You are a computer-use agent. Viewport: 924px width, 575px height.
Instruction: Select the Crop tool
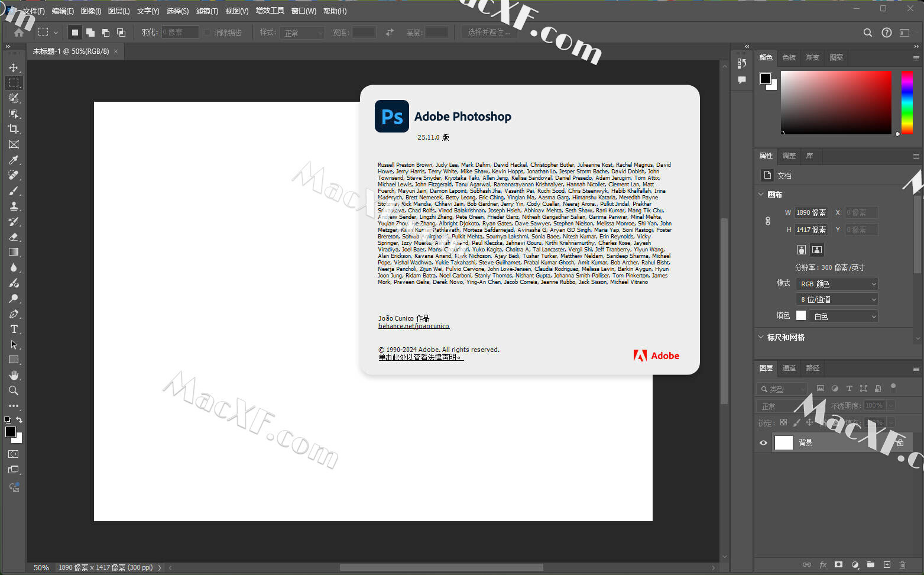coord(14,129)
